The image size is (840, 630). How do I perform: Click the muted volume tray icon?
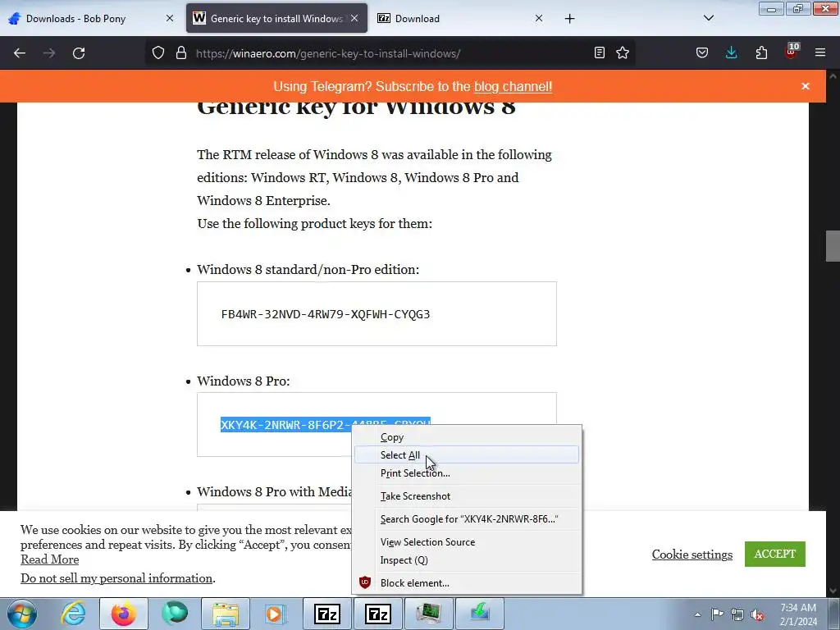coord(757,614)
